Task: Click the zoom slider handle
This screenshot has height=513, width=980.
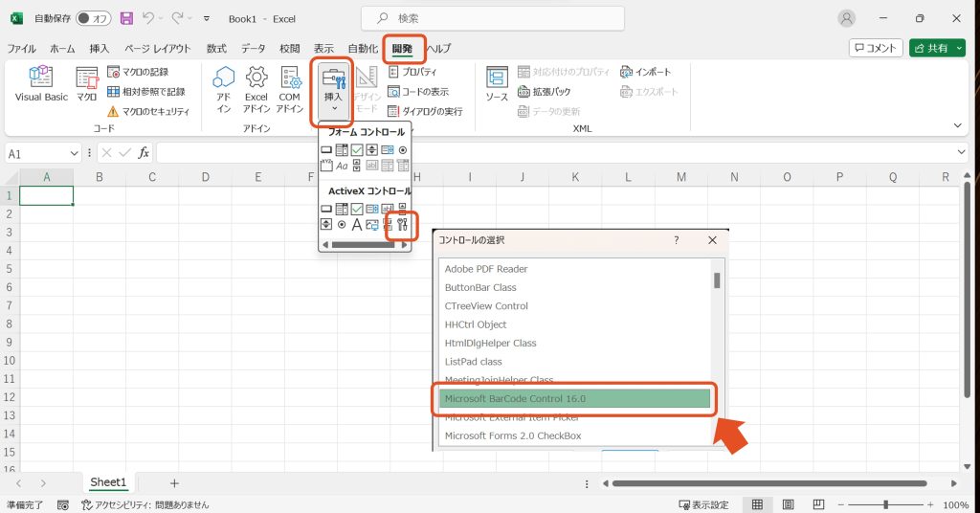Action: [x=885, y=504]
